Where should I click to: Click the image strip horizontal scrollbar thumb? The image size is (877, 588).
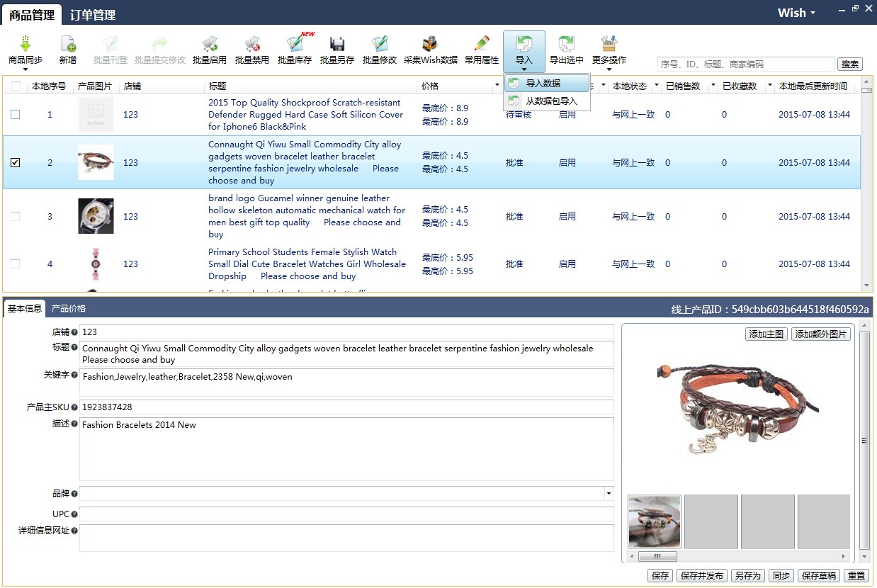[658, 557]
